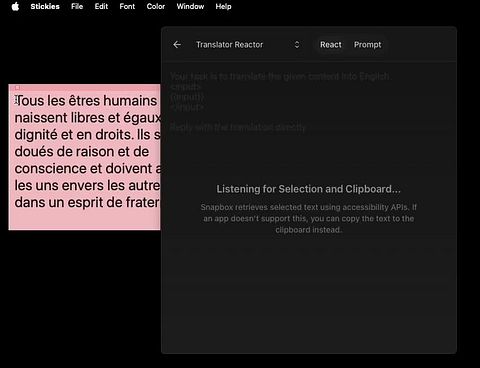The height and width of the screenshot is (368, 480).
Task: Open the Edit menu
Action: [x=101, y=7]
